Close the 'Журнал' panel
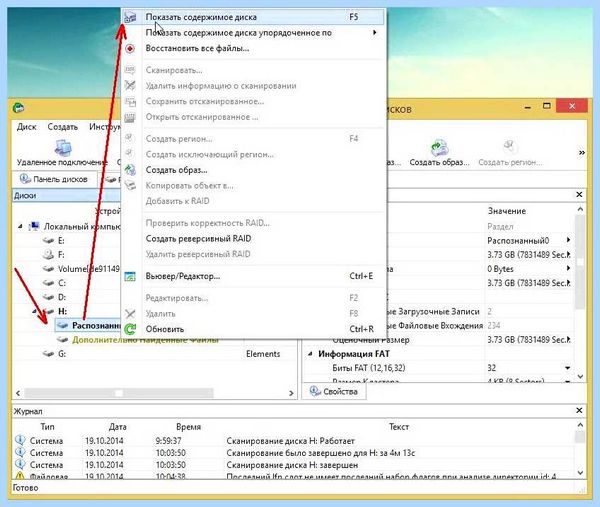Screen dimensions: 600x507 [x=579, y=411]
